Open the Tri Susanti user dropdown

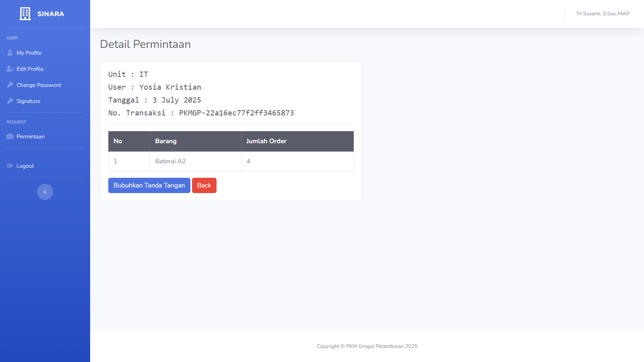click(602, 14)
